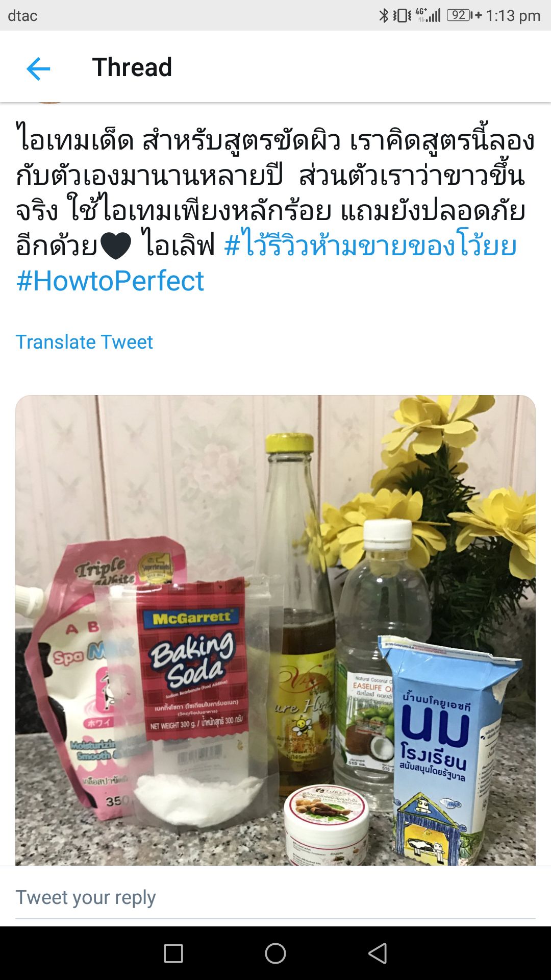Screen dimensions: 551x980
Task: Open the #HowtoPerfect hashtag
Action: (110, 281)
